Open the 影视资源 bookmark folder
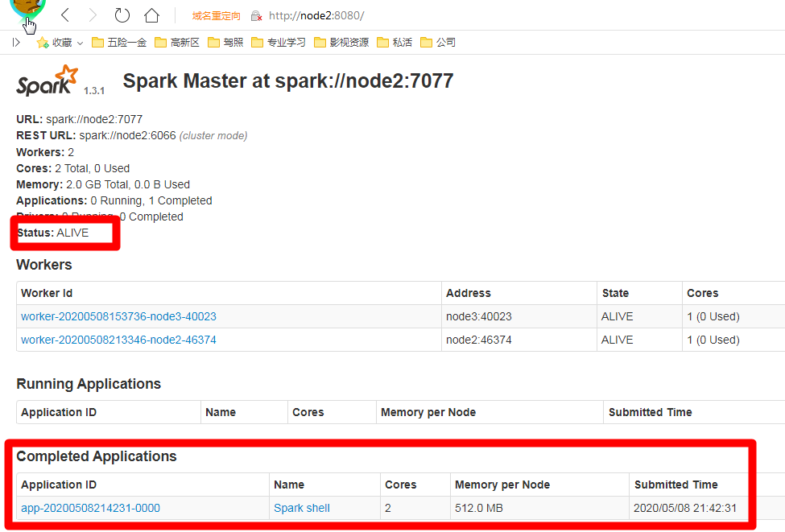 (x=341, y=43)
